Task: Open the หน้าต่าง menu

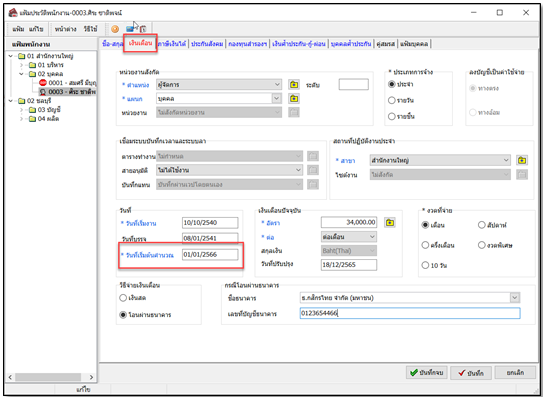Action: (x=65, y=29)
